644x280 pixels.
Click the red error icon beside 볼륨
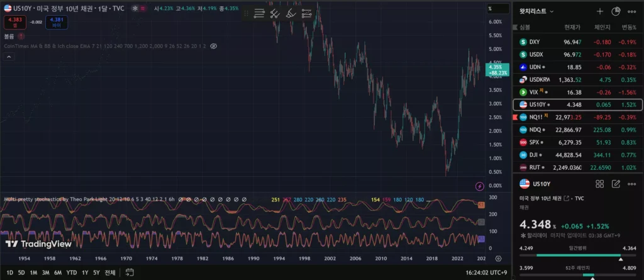click(21, 36)
